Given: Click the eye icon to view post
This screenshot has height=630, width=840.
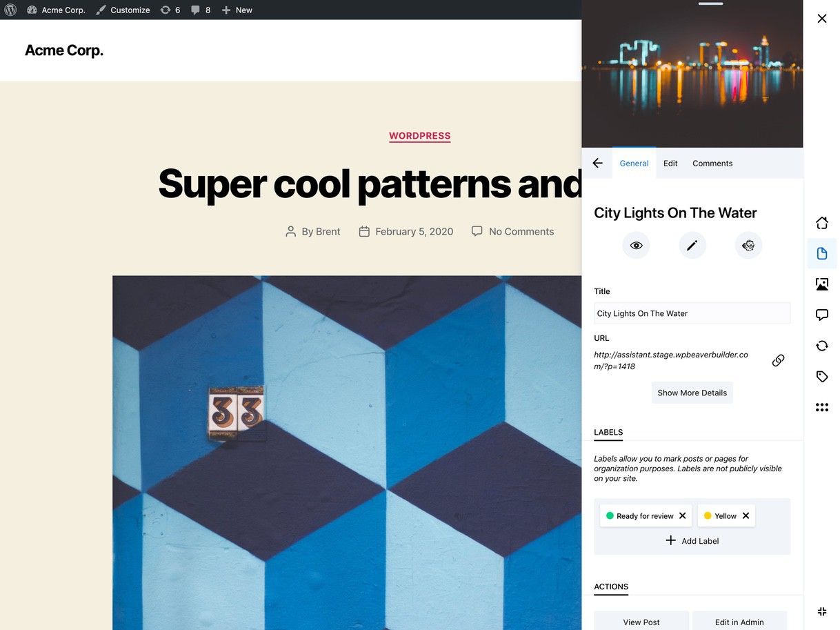Looking at the screenshot, I should 636,245.
